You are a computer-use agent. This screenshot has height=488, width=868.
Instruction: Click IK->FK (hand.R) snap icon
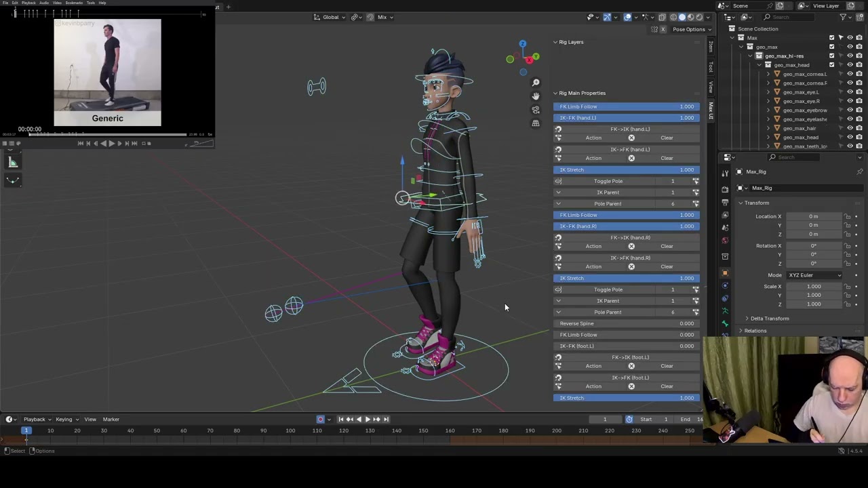(558, 258)
